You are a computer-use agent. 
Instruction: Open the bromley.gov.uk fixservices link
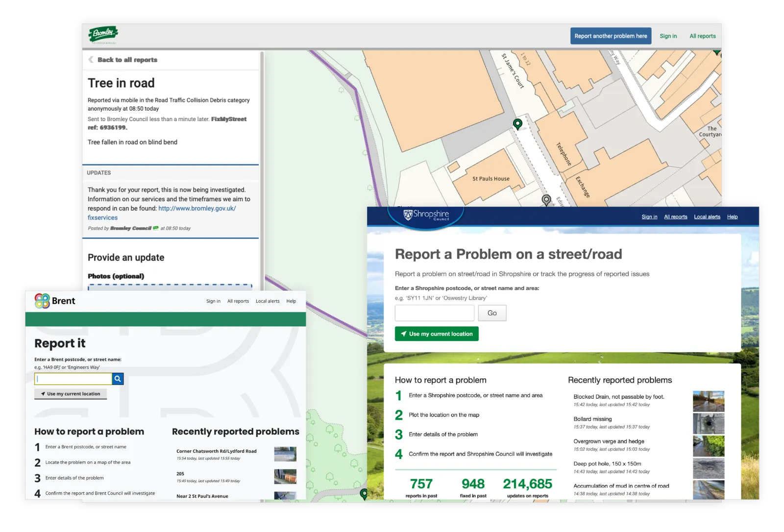(x=197, y=209)
